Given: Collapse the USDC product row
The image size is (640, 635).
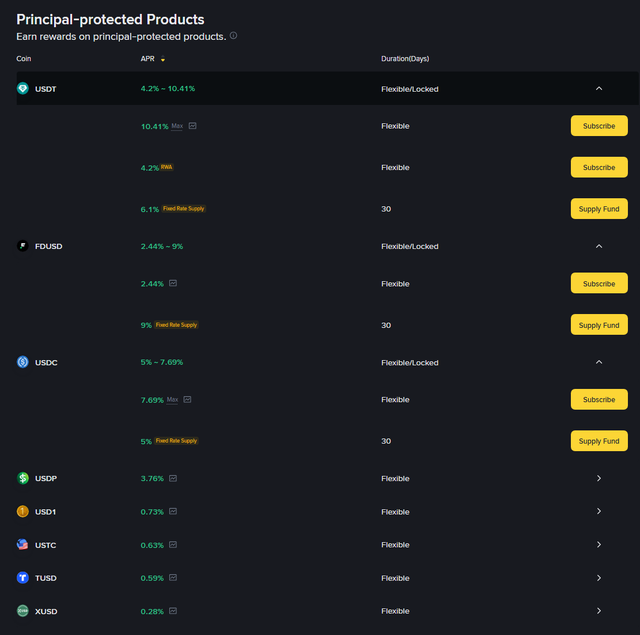Looking at the screenshot, I should (x=599, y=362).
